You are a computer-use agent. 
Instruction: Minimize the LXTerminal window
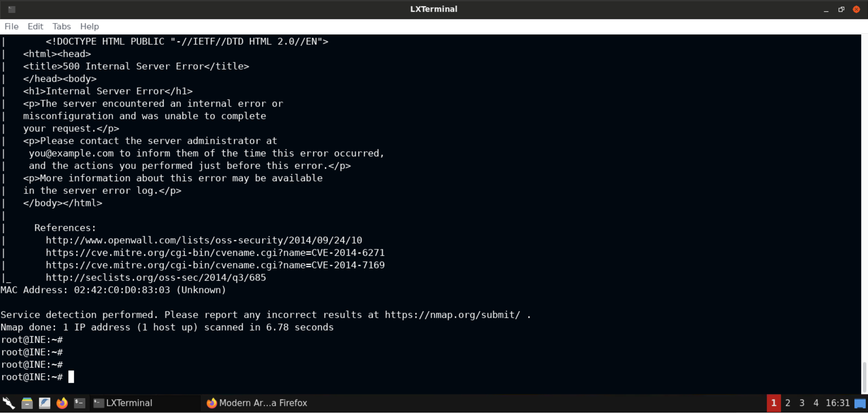pyautogui.click(x=826, y=9)
